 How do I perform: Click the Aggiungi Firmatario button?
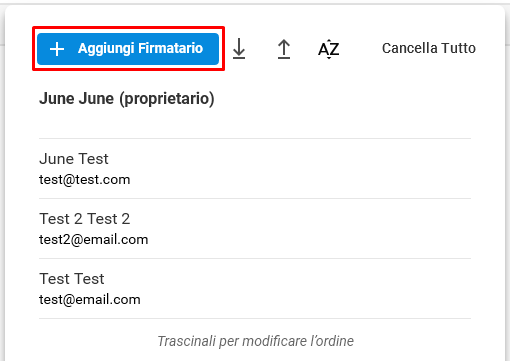pos(128,49)
